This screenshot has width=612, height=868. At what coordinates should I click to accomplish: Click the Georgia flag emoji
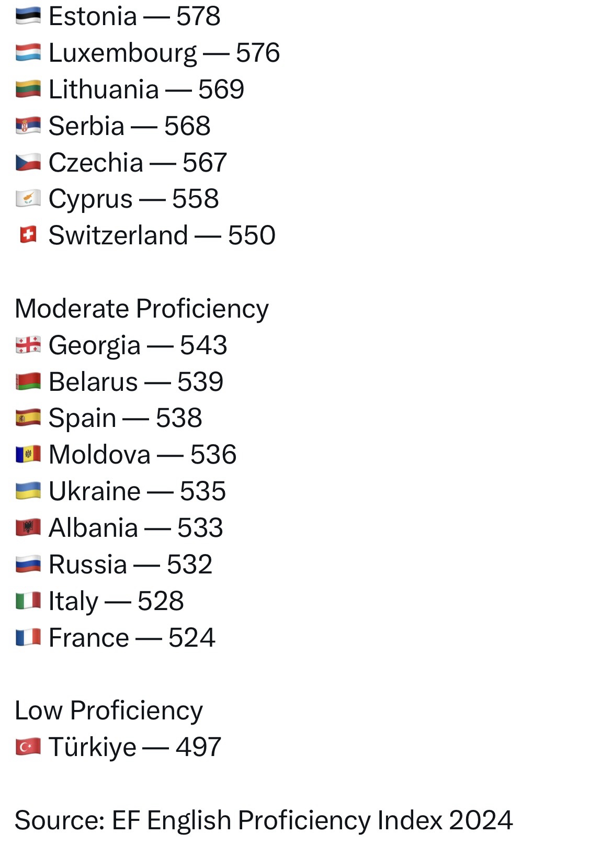tap(28, 345)
